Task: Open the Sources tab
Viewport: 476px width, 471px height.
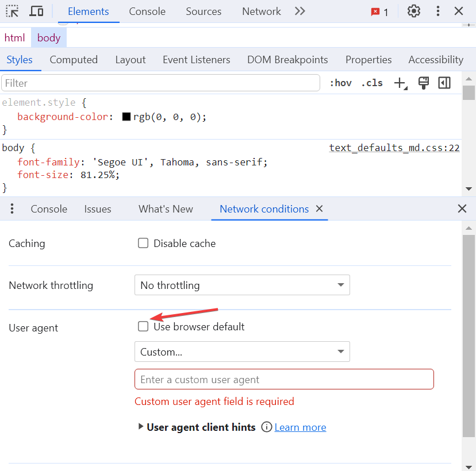Action: 204,11
